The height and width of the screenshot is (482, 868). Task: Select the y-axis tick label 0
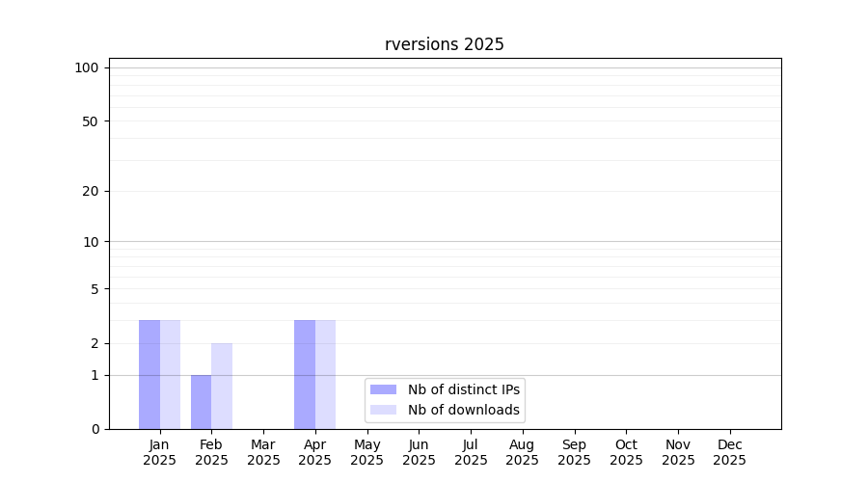pyautogui.click(x=95, y=429)
